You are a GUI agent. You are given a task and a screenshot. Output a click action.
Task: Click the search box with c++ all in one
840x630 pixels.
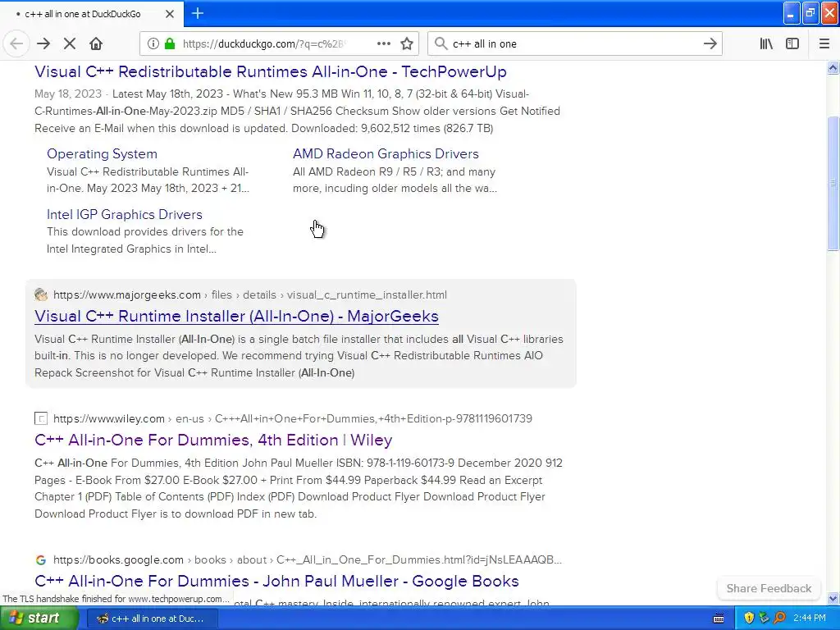(x=573, y=44)
